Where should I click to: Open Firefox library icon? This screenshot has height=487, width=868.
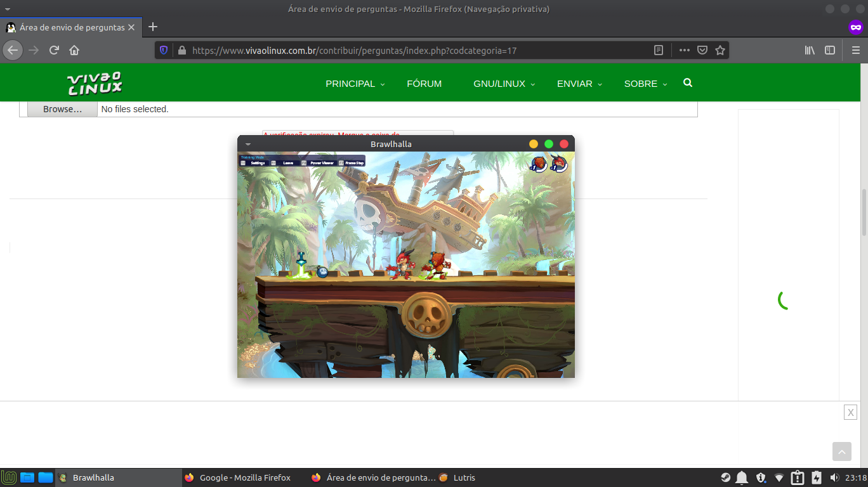coord(810,50)
